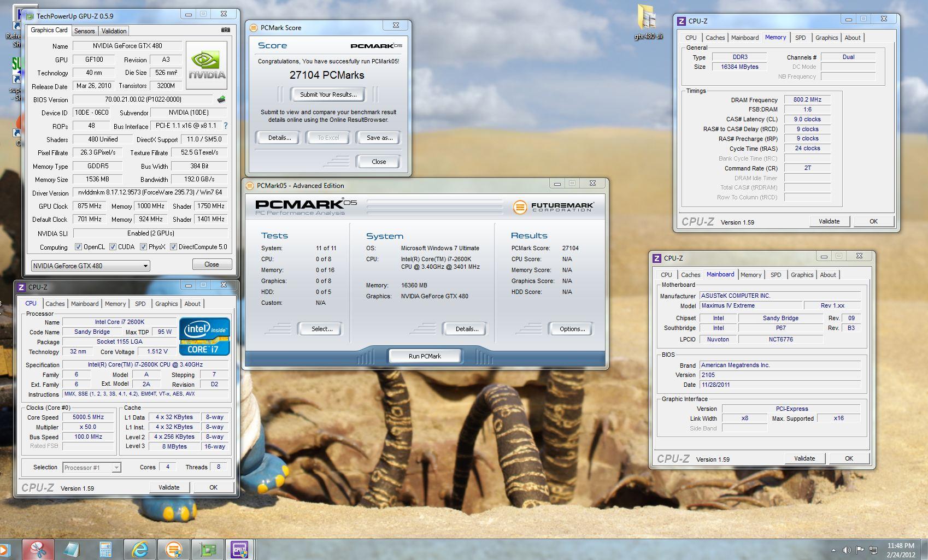
Task: Toggle the OpenCL checkbox in GPU-Z
Action: pos(78,247)
